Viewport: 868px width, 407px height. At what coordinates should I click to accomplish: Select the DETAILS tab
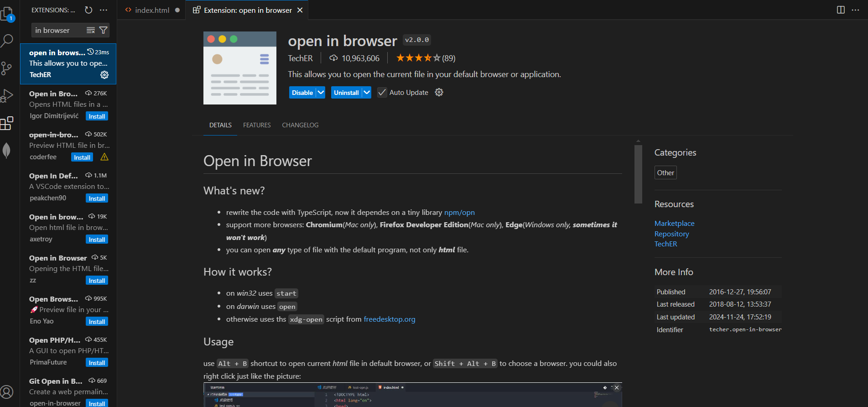[x=220, y=125]
